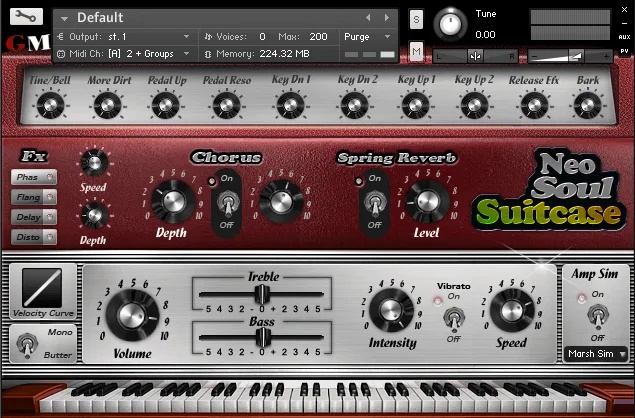Screen dimensions: 635x418
Task: Click the More Dirt knob
Action: tap(108, 105)
